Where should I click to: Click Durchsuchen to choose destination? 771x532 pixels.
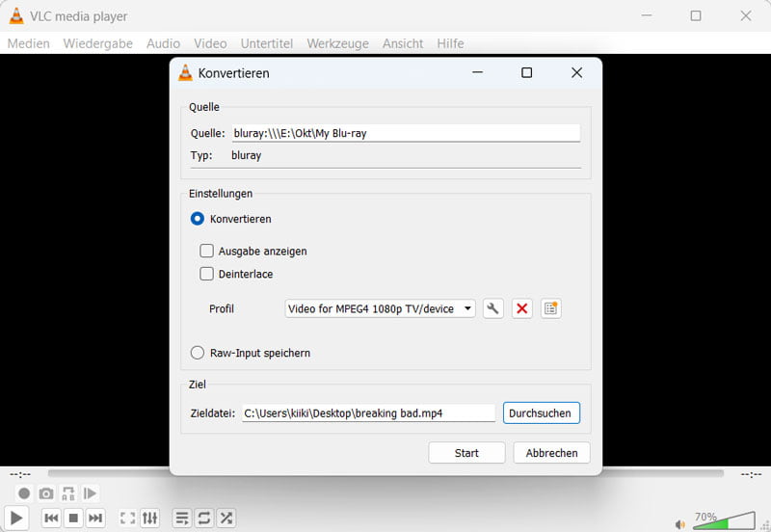541,413
